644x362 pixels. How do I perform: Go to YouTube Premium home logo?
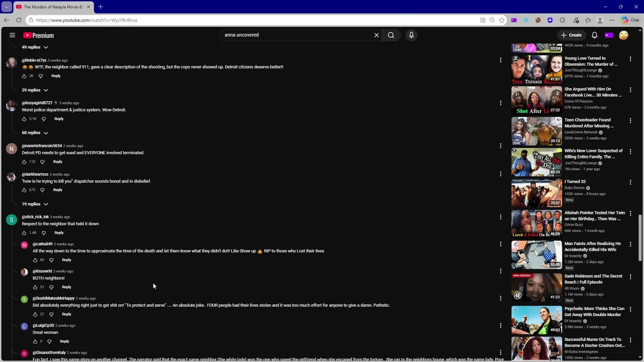(x=38, y=35)
